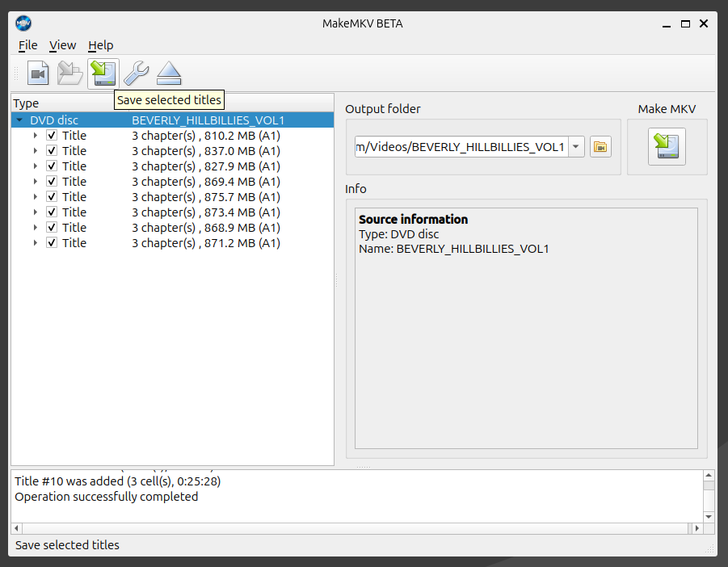Expand the 837.0 MB title entry
The height and width of the screenshot is (567, 728).
(36, 151)
